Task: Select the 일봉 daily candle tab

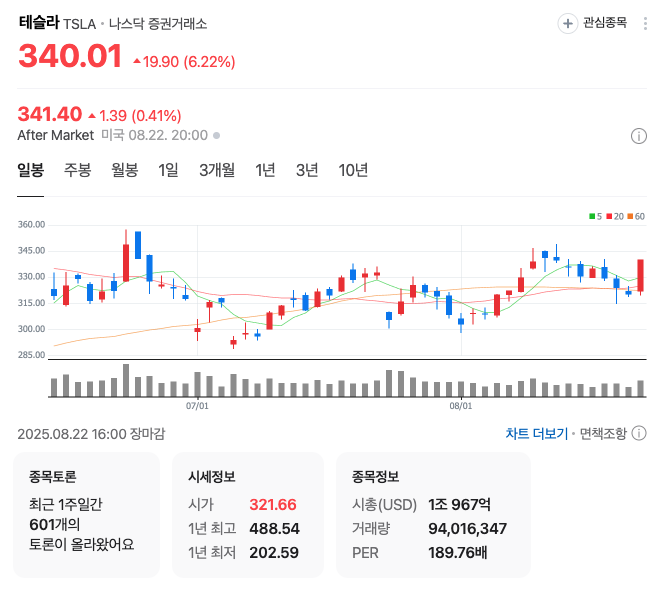Action: click(30, 170)
